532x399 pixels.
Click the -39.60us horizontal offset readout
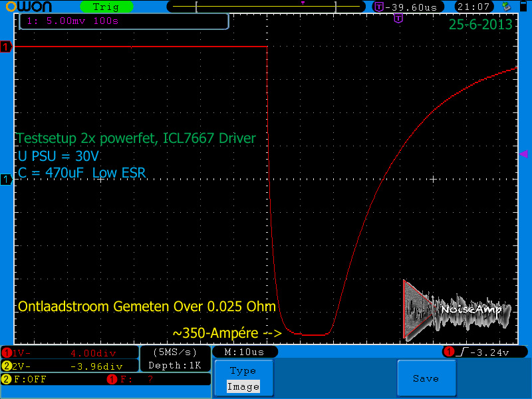point(408,7)
